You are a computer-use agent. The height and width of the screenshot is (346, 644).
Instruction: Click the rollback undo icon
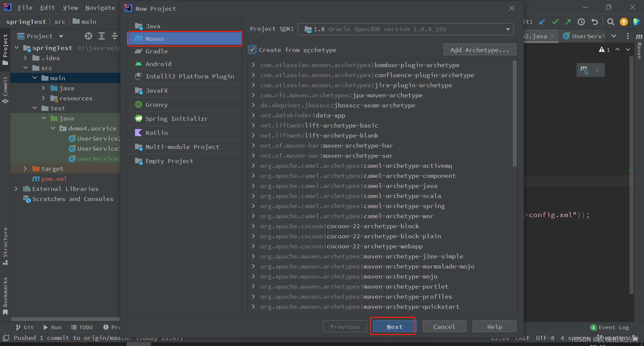(x=595, y=22)
